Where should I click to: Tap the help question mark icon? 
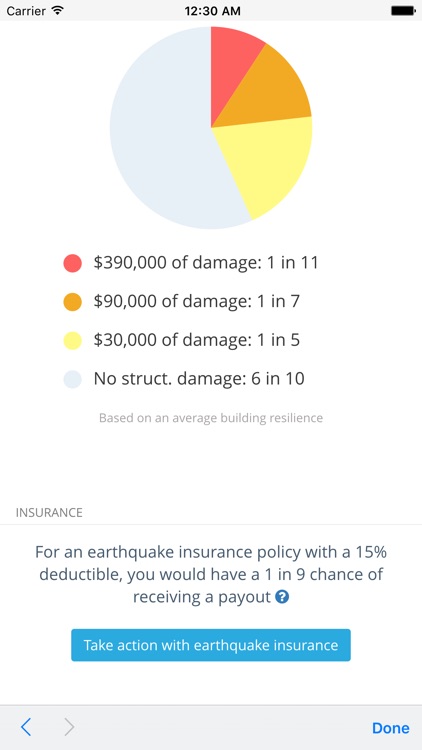(x=283, y=597)
